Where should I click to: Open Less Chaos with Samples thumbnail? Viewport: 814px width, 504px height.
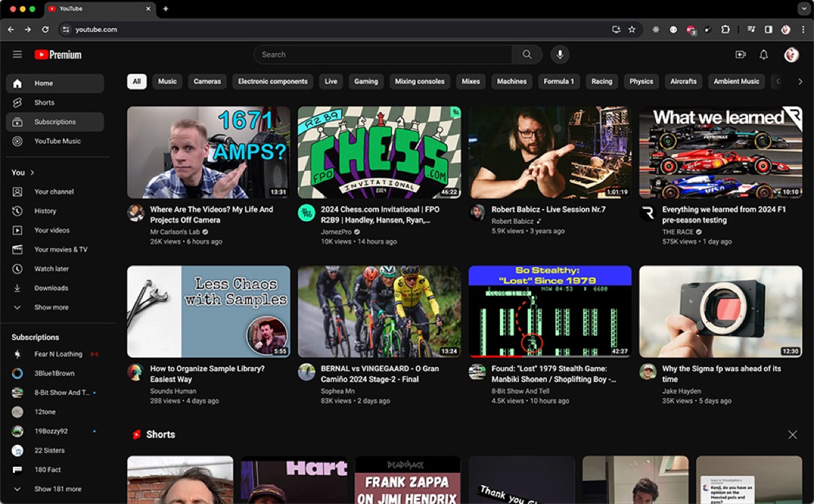208,311
